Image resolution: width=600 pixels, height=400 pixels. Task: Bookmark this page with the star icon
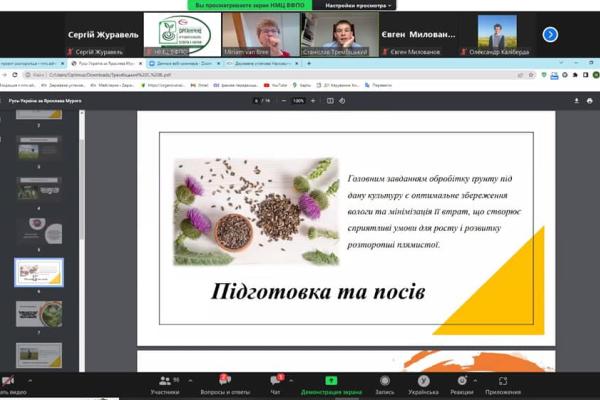click(531, 75)
